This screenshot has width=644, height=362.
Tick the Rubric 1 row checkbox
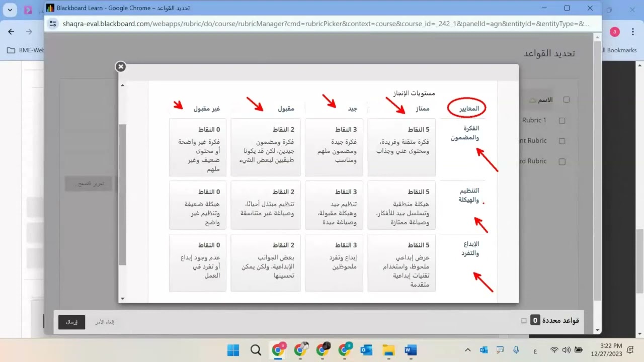tap(562, 121)
